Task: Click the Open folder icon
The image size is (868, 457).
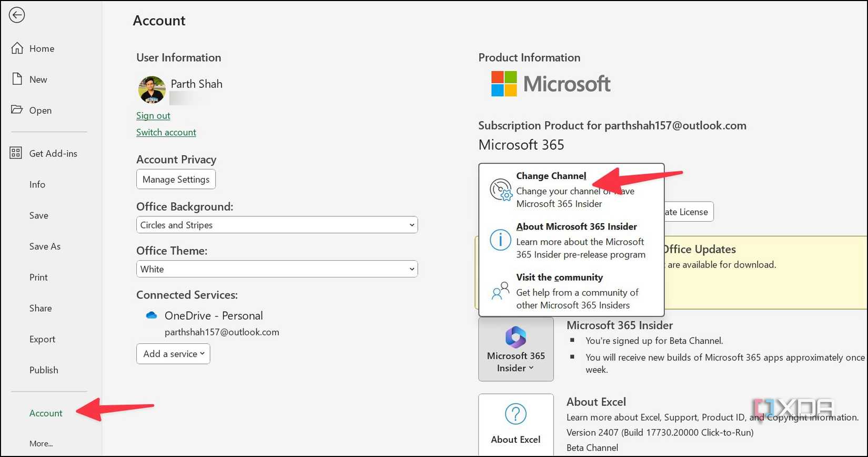Action: point(17,110)
